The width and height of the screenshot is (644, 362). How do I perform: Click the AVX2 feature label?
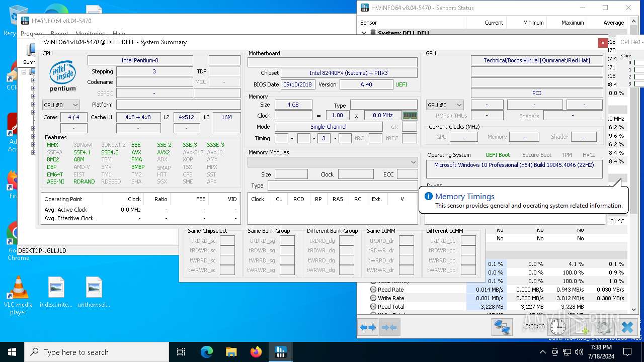163,152
